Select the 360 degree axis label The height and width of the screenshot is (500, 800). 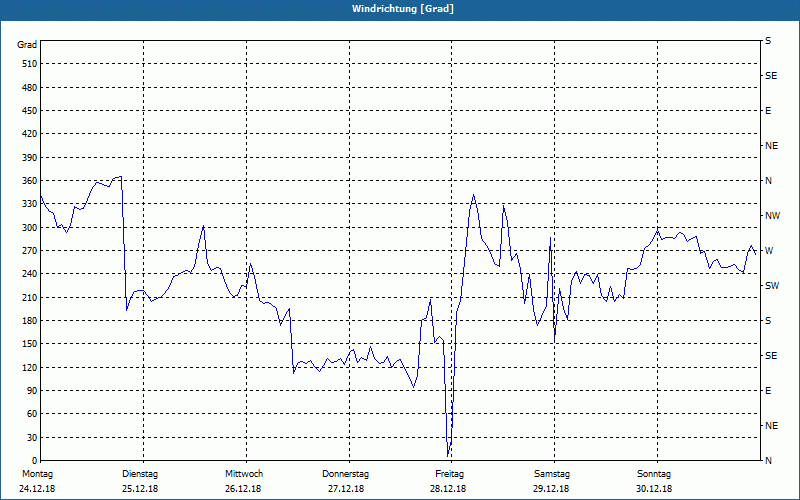pyautogui.click(x=29, y=181)
